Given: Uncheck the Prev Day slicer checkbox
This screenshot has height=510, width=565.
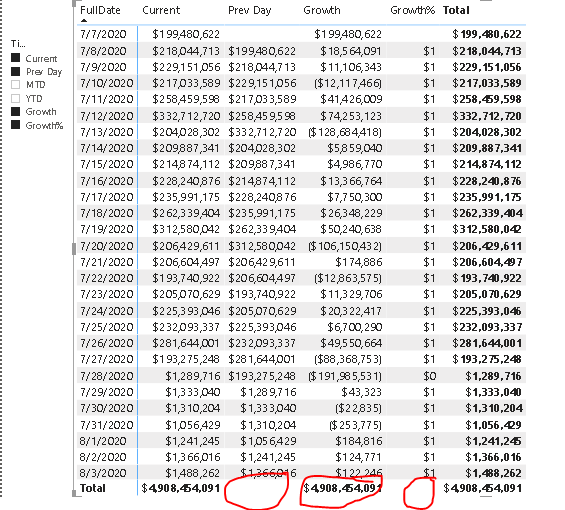Looking at the screenshot, I should coord(15,71).
